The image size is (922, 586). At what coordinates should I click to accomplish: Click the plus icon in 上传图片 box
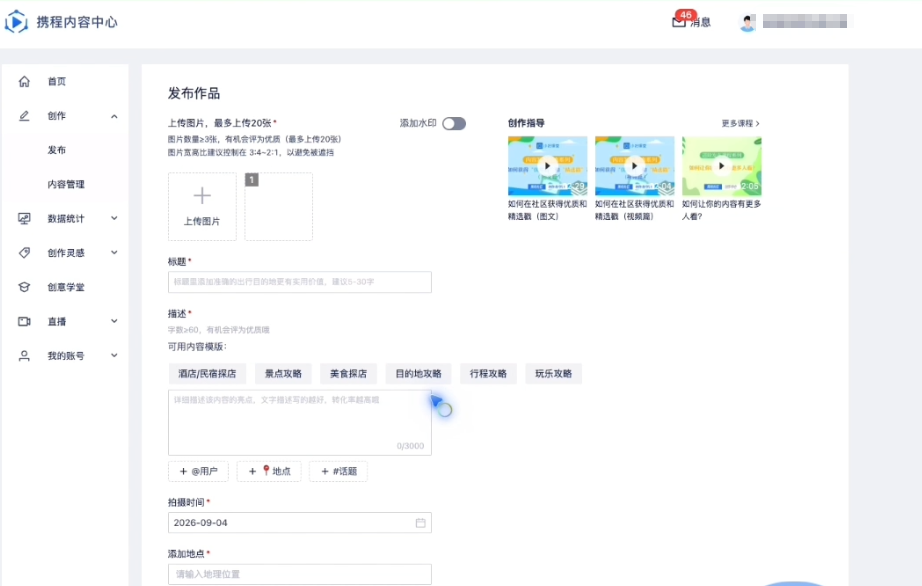202,195
